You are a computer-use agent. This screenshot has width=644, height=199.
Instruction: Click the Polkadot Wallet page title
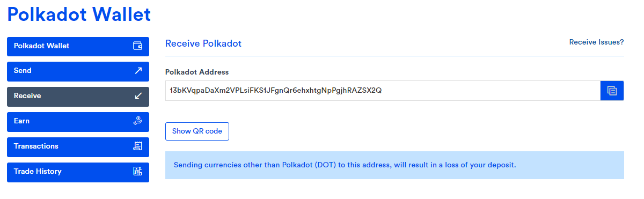point(79,14)
